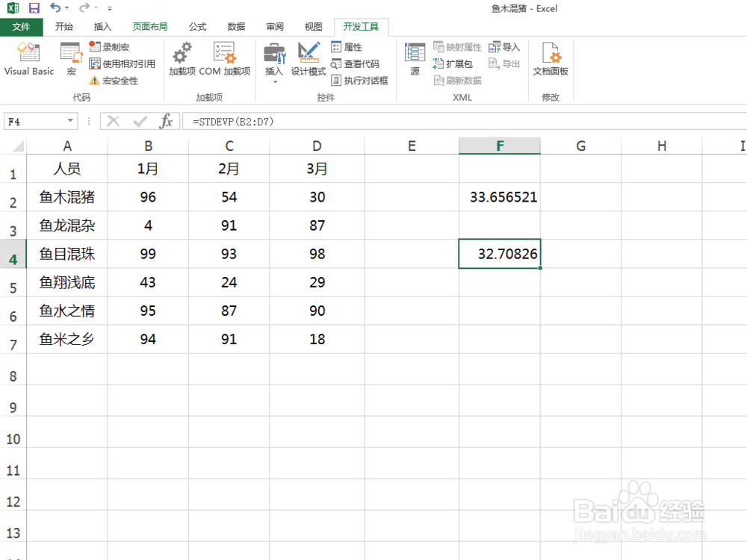Open COM Add-ins (COM 加载项)
The height and width of the screenshot is (560, 747).
pyautogui.click(x=224, y=59)
